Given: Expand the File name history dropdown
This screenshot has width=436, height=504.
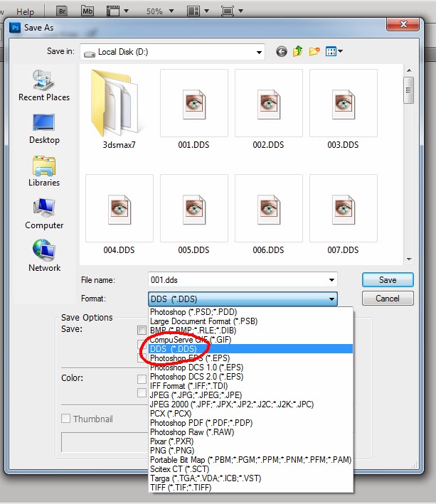Looking at the screenshot, I should coord(331,280).
